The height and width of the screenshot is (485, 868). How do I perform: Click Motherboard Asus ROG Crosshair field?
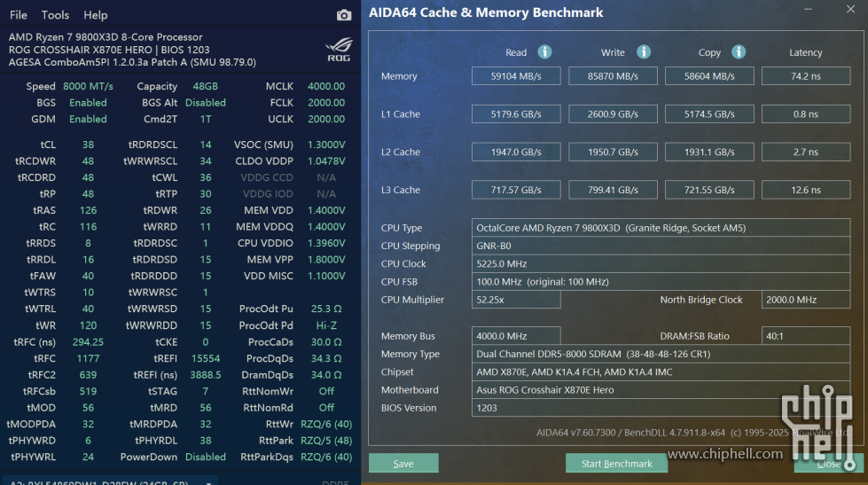click(x=661, y=390)
